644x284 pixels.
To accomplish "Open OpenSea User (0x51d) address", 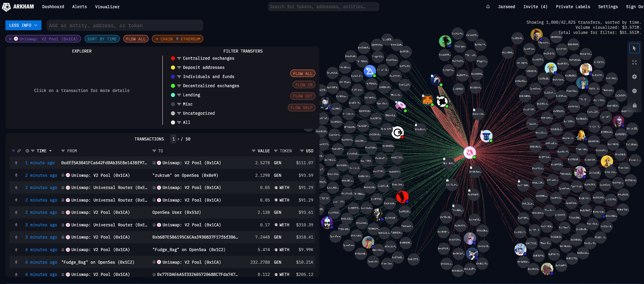I will pos(176,213).
